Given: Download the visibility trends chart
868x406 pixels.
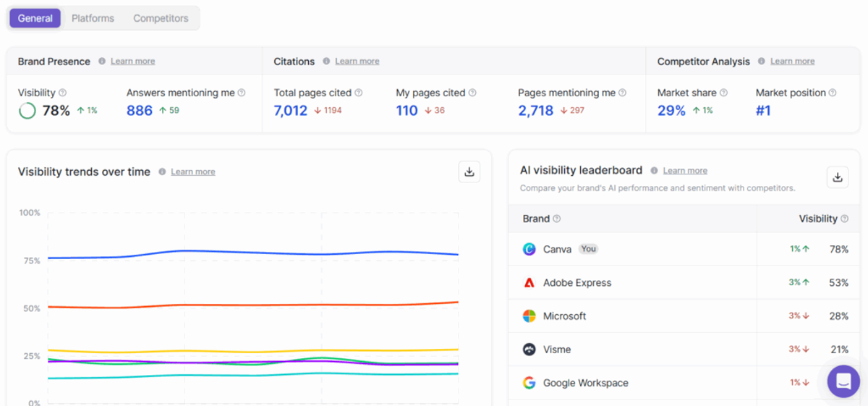Looking at the screenshot, I should [469, 172].
